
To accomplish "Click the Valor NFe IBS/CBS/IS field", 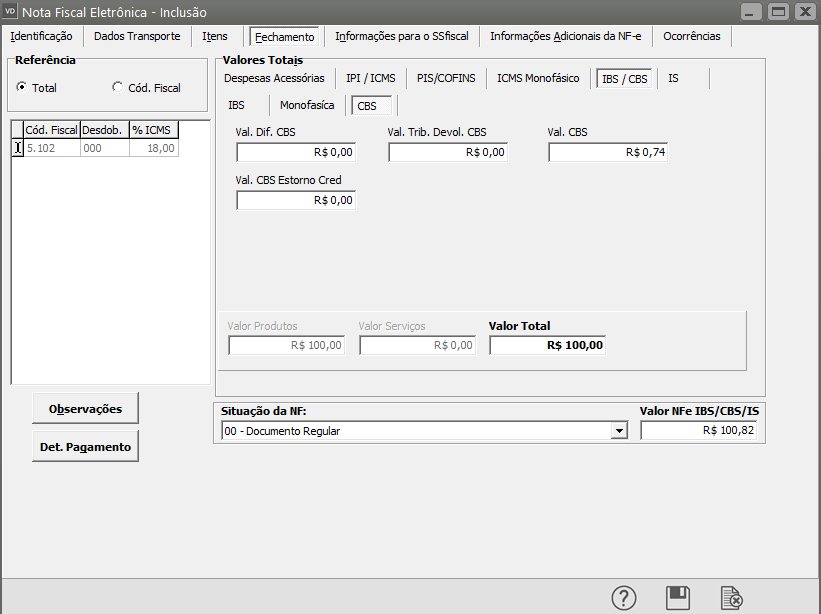I will (700, 431).
